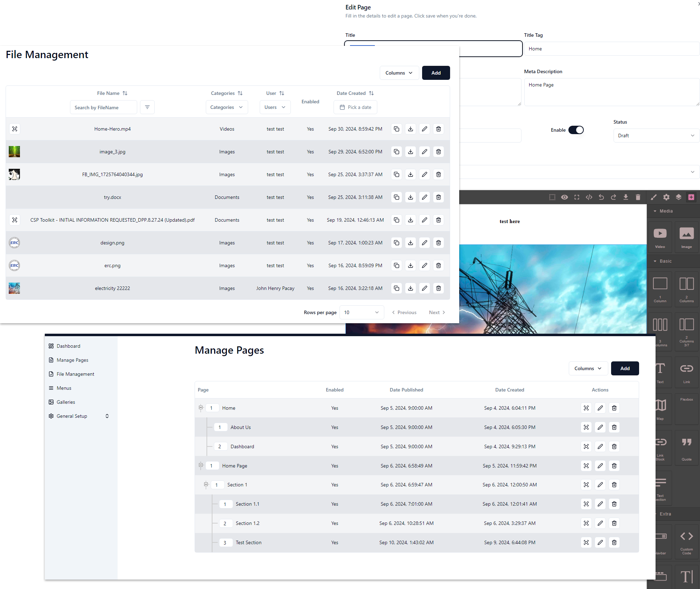Click the preview eye icon in builder toolbar

pos(564,197)
